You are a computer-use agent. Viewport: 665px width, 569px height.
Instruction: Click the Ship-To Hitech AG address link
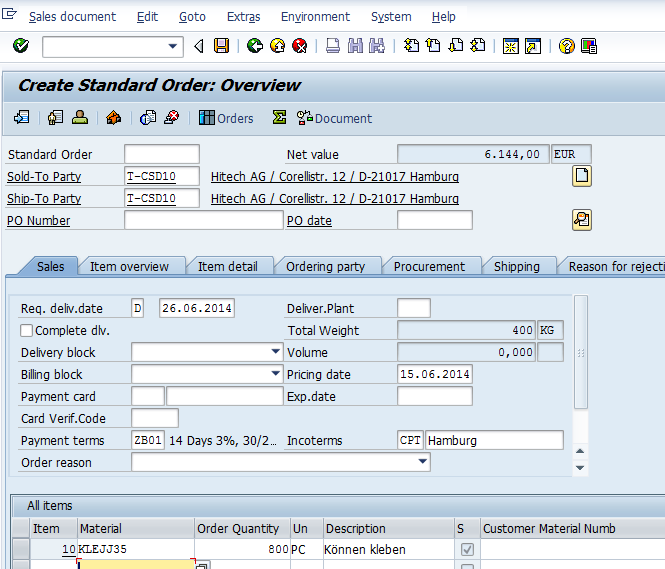pos(335,198)
